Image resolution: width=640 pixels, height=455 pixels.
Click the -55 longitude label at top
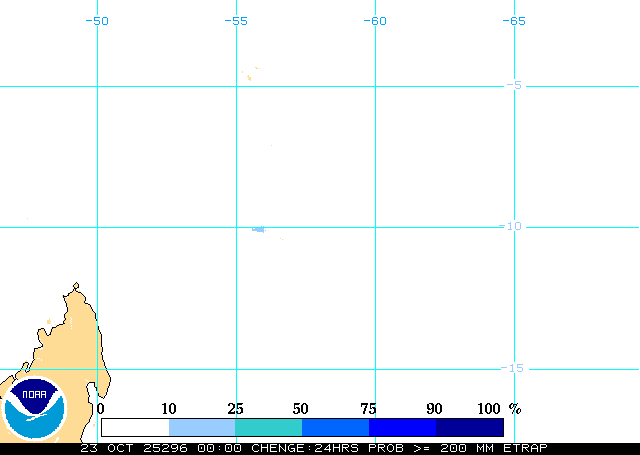point(236,21)
